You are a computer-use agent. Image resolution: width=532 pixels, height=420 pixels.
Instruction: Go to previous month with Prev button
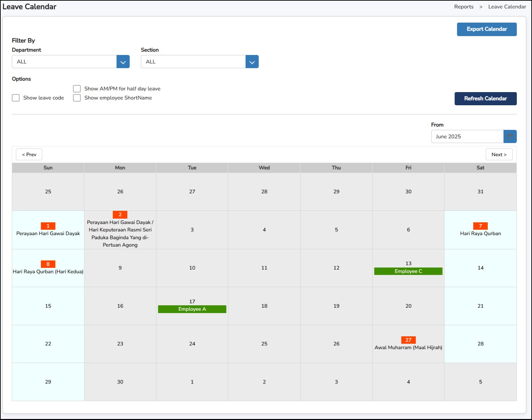(x=29, y=155)
